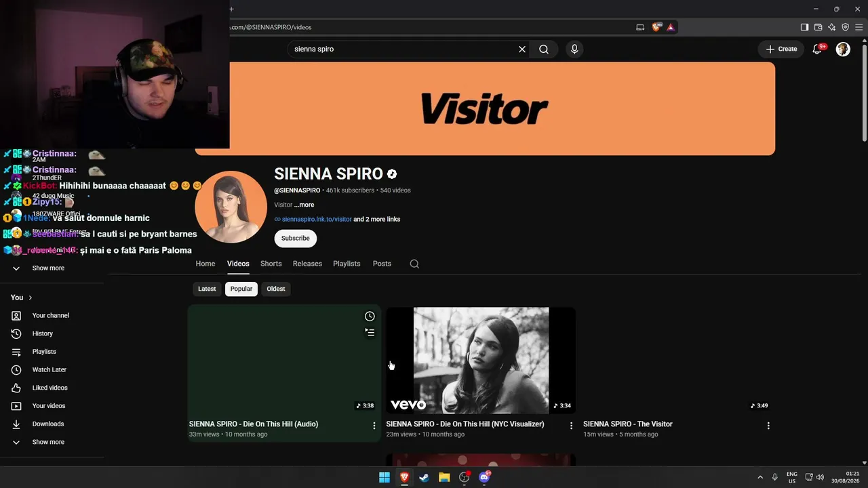Add first video to Watch Later
Screen dimensions: 868x488
(x=370, y=317)
